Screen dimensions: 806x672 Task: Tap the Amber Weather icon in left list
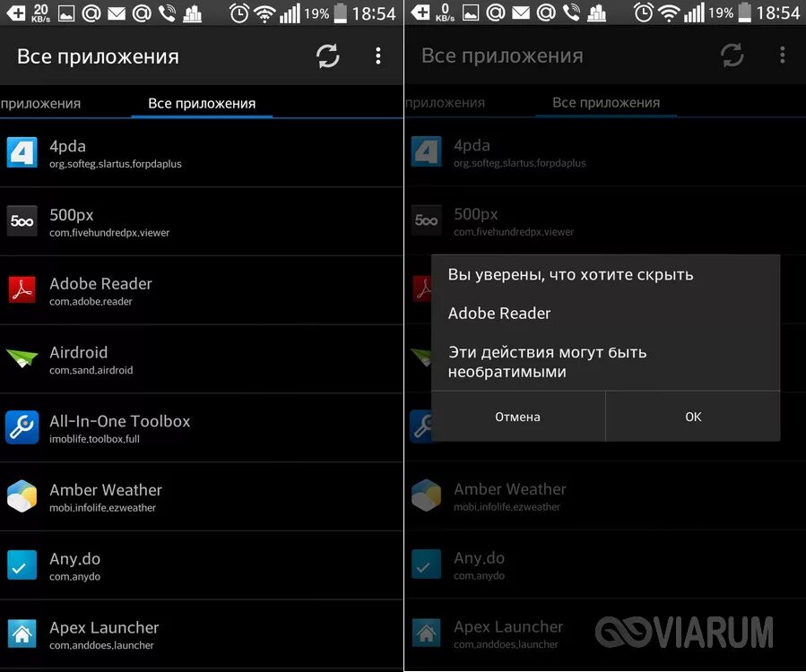pos(22,495)
